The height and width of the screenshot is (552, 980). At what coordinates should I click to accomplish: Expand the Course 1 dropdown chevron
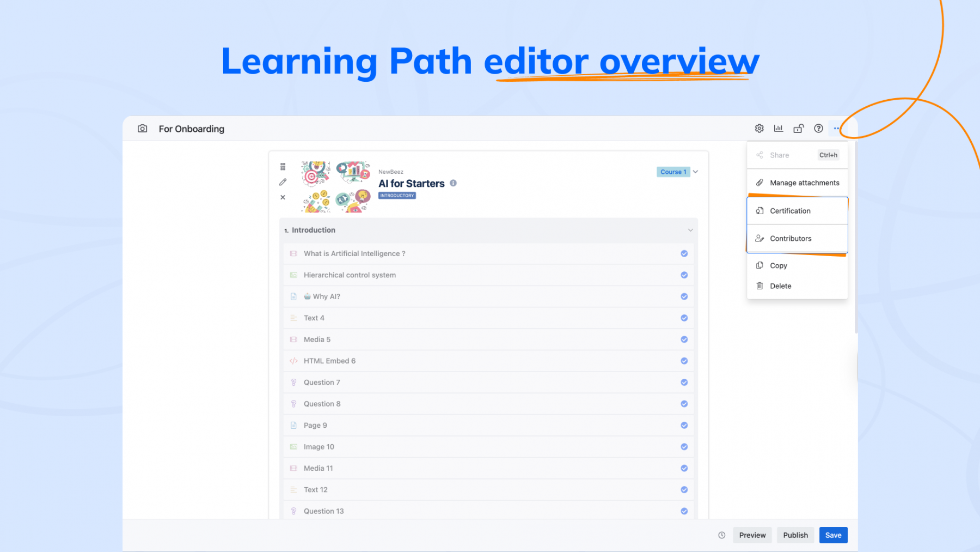point(695,172)
